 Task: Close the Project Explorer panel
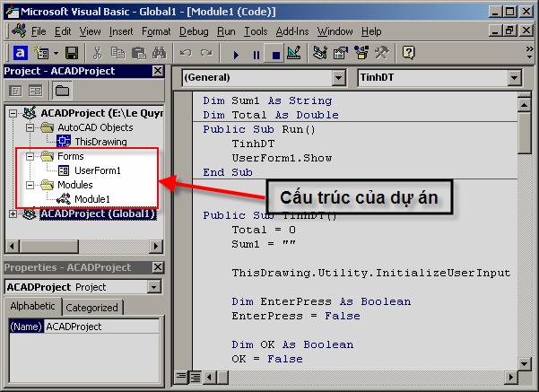pos(158,71)
